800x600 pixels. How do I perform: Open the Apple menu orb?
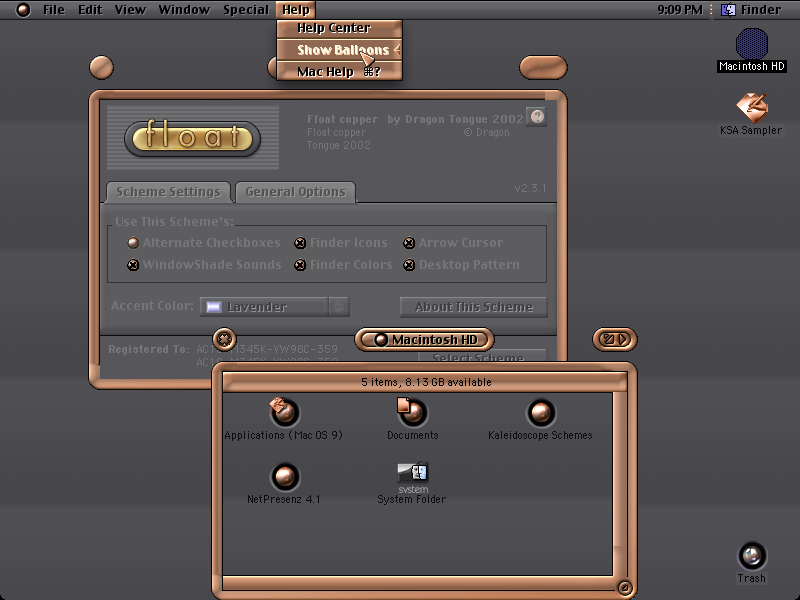pos(23,10)
